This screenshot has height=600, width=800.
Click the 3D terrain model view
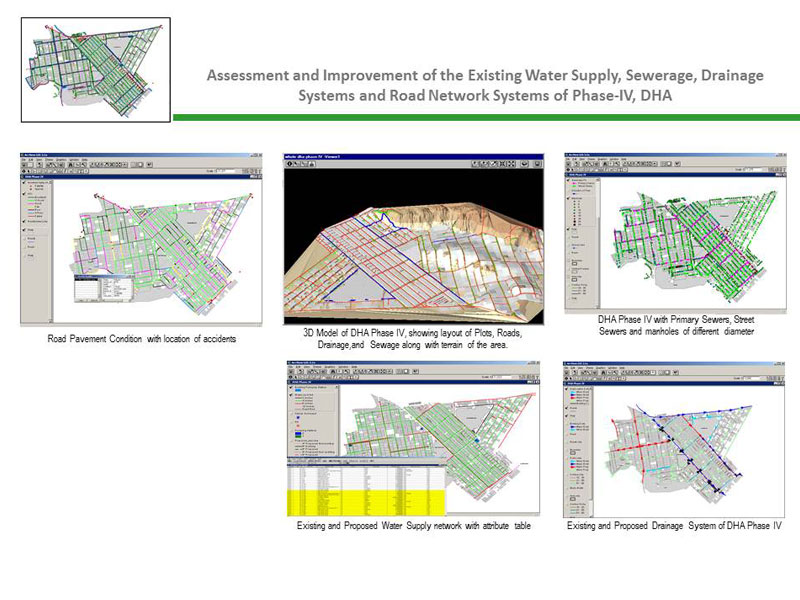[414, 246]
